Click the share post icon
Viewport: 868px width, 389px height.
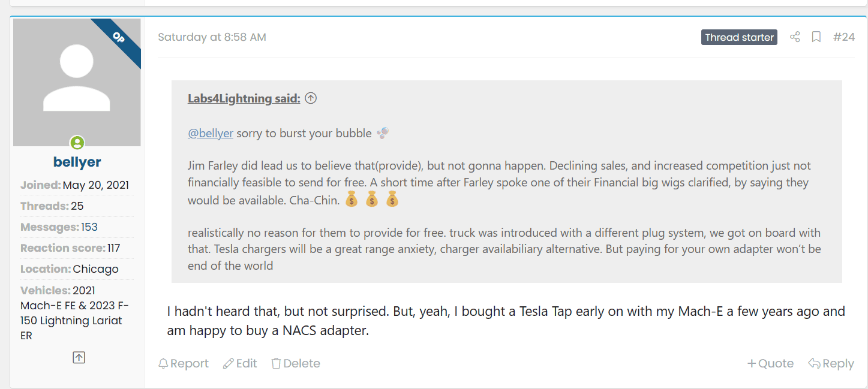pos(795,37)
